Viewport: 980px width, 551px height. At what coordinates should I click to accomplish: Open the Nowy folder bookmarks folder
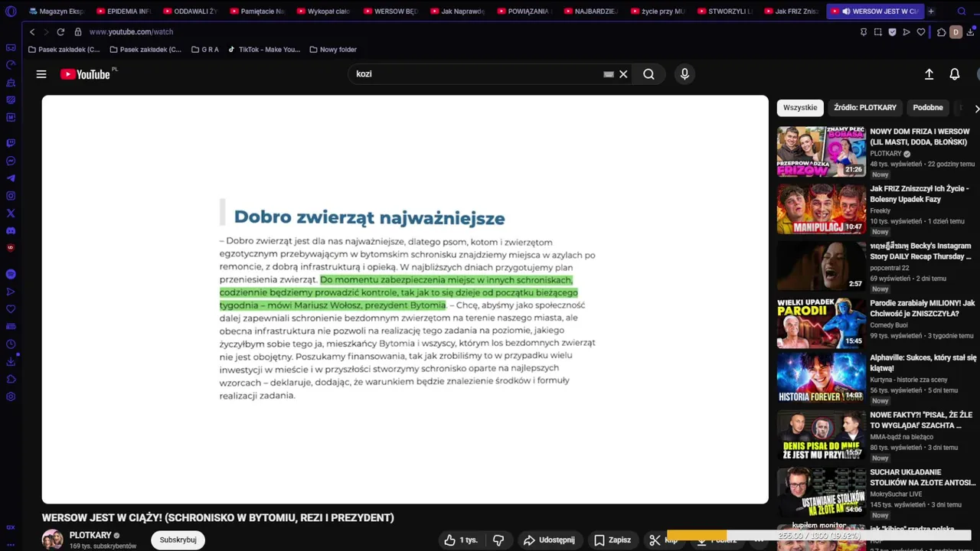pos(333,50)
